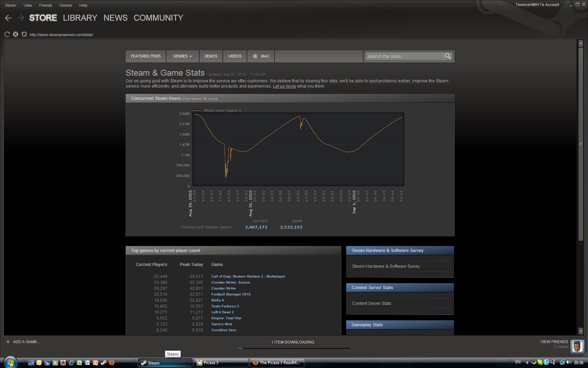Expand the GENRES dropdown
The width and height of the screenshot is (588, 368).
tap(183, 56)
